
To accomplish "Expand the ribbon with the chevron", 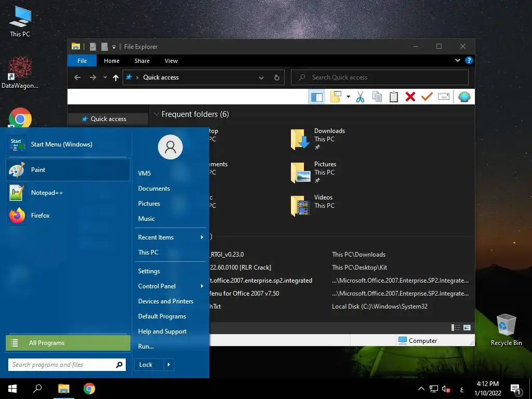I will tap(458, 60).
